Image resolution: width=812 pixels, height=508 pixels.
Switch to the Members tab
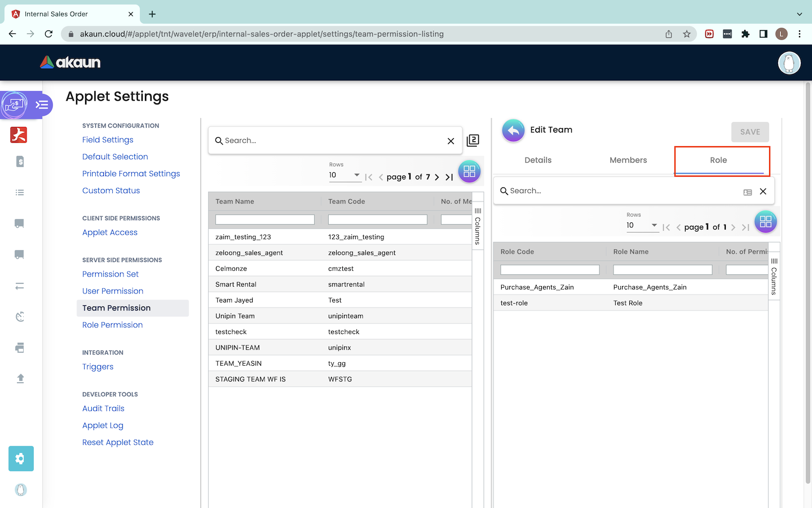point(628,160)
